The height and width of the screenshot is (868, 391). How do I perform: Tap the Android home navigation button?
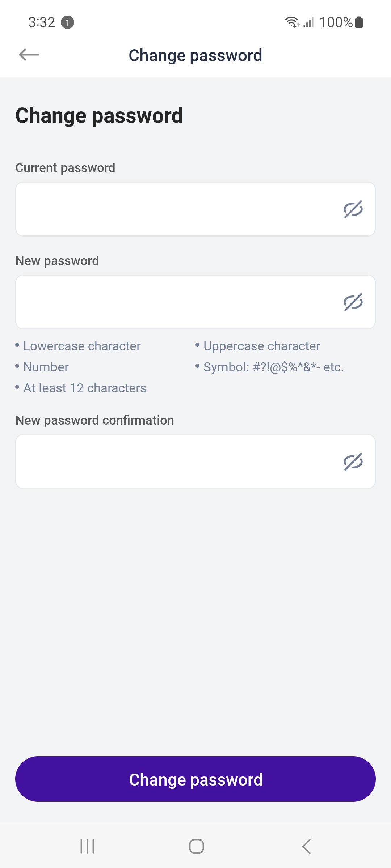(x=197, y=846)
